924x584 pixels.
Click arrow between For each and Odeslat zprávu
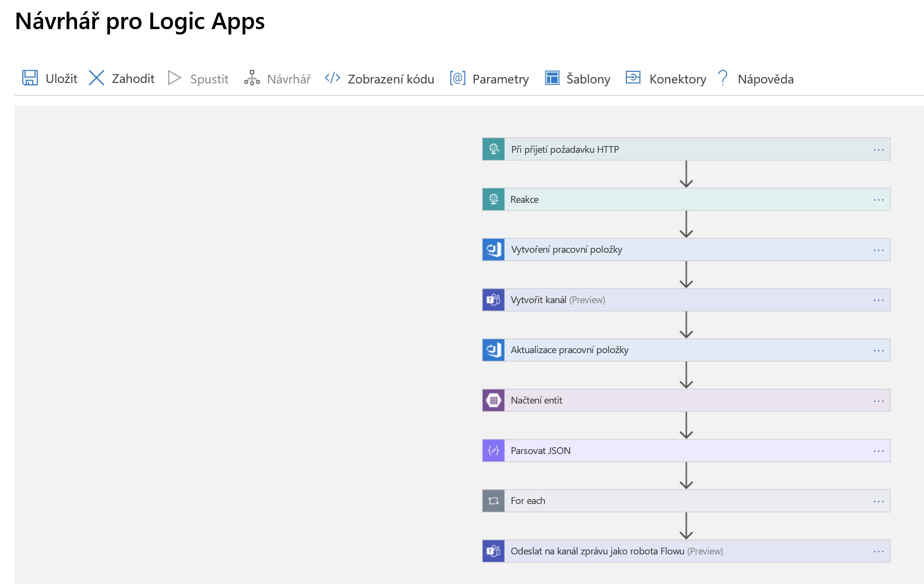(686, 526)
